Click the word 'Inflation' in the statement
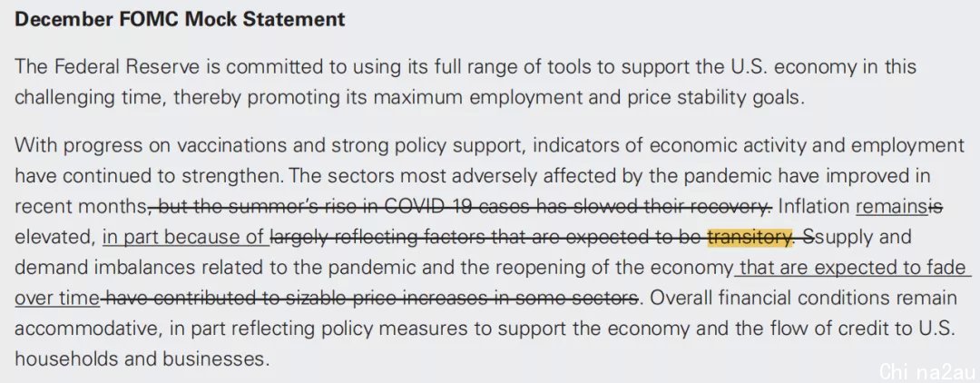This screenshot has width=980, height=383. click(x=814, y=207)
